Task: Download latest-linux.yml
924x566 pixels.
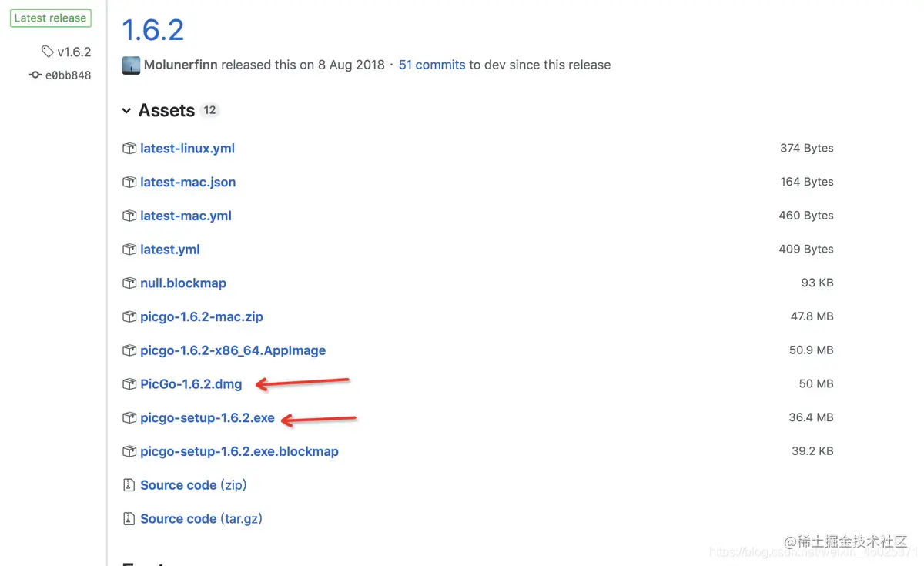Action: [187, 149]
